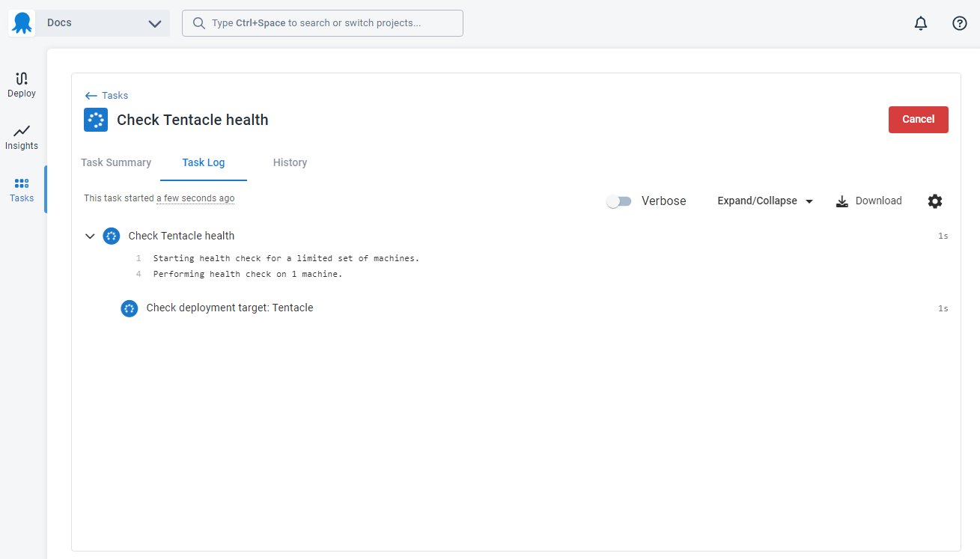980x559 pixels.
Task: Select the Task Log tab
Action: pos(204,162)
